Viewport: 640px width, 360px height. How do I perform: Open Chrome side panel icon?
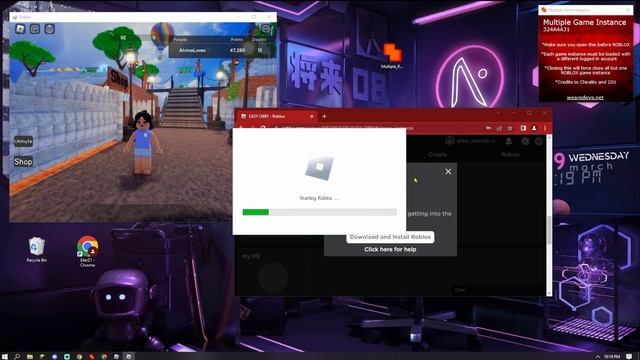pos(523,128)
